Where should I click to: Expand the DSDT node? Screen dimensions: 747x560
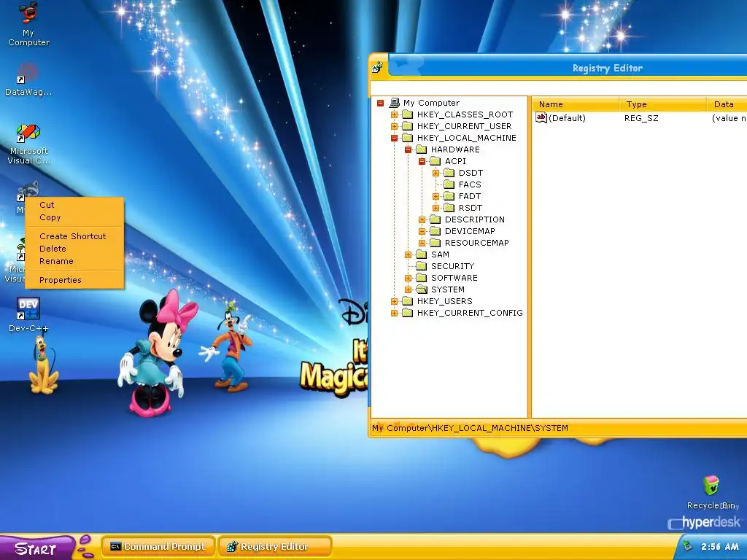[x=436, y=173]
